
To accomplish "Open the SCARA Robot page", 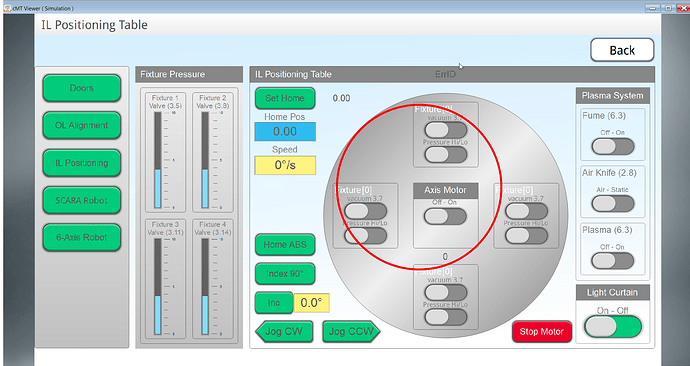I will [x=81, y=200].
